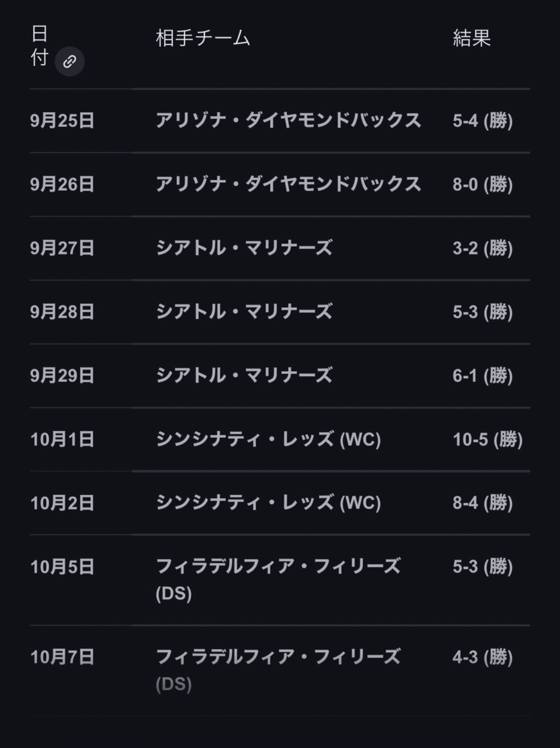Click the 9月29日 date cell
Viewport: 560px width, 748px height.
point(62,376)
